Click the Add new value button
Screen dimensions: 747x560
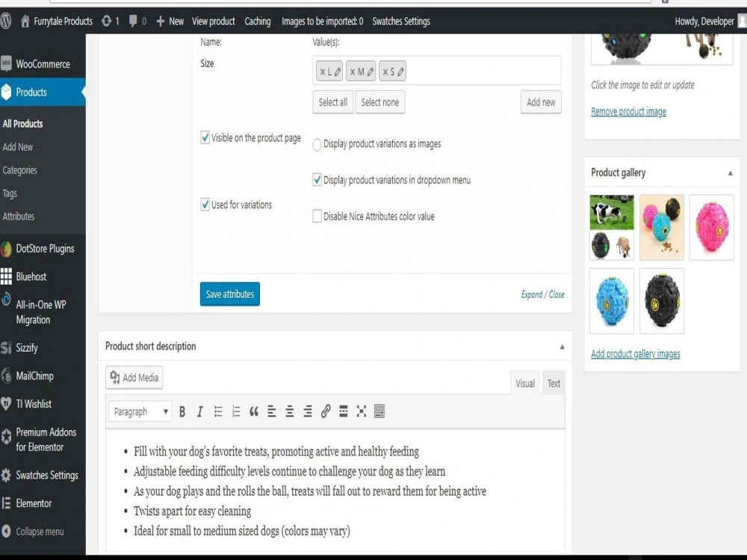coord(541,102)
